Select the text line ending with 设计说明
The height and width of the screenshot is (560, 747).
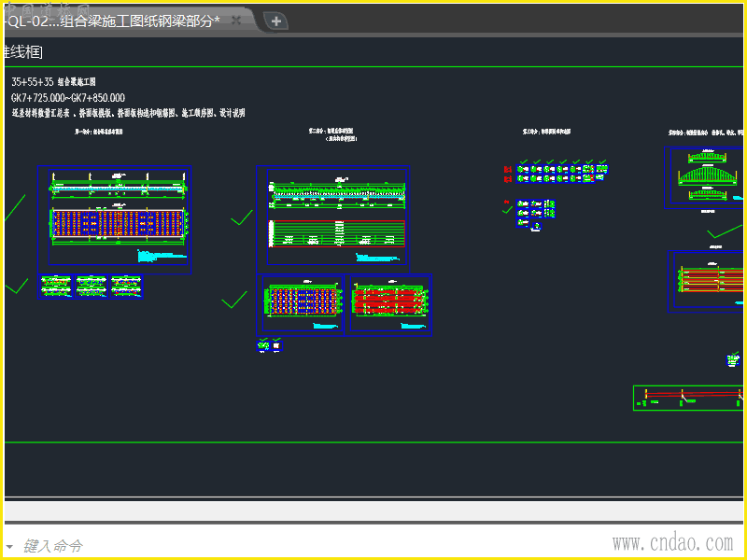pyautogui.click(x=128, y=113)
